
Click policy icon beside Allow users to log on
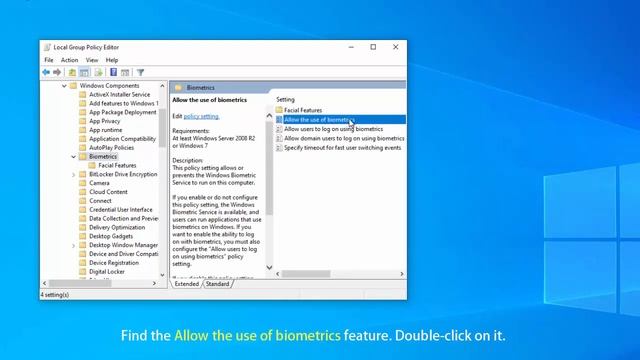click(x=279, y=129)
